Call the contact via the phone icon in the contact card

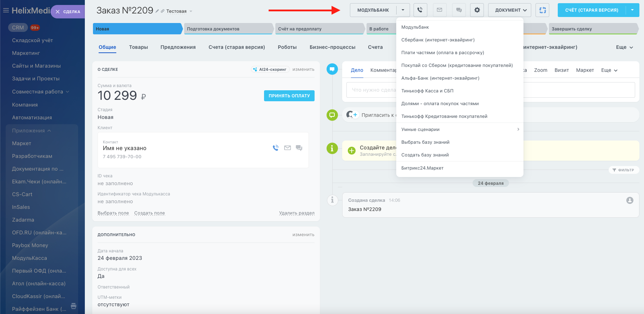pyautogui.click(x=276, y=148)
